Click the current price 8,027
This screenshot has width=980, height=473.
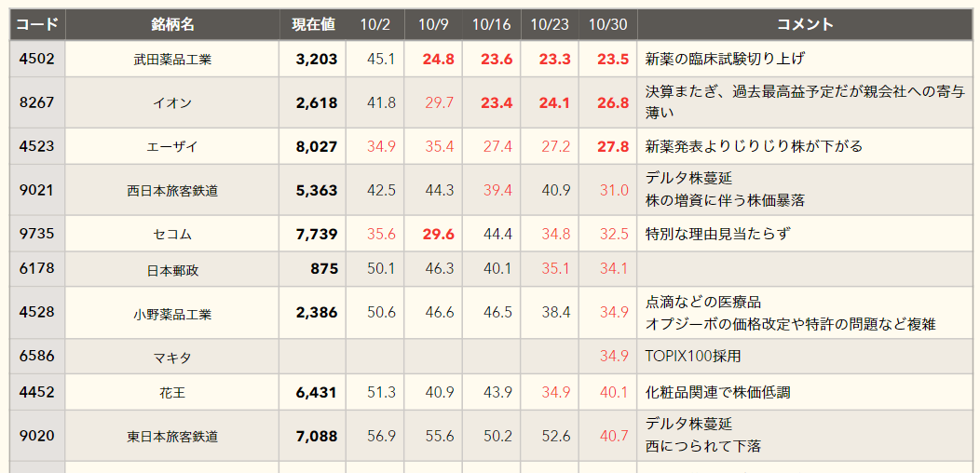tap(317, 147)
